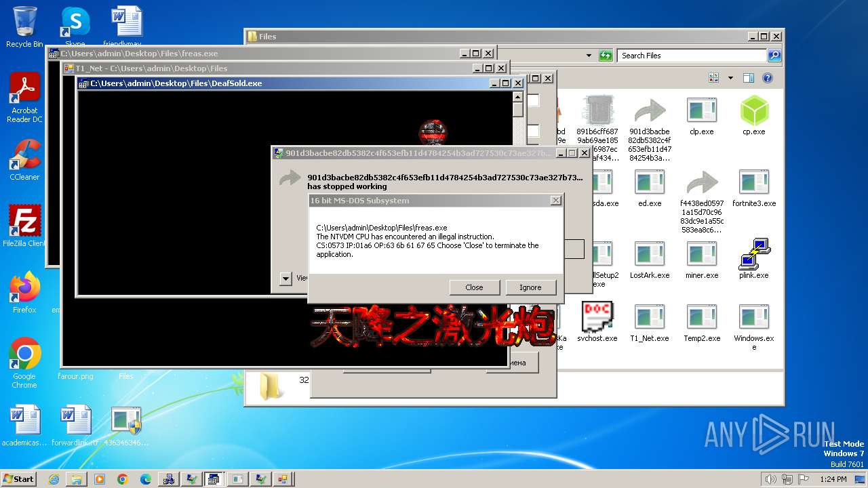Click the DeafSold.exe console scrollbar up arrow
The height and width of the screenshot is (488, 868).
(517, 96)
